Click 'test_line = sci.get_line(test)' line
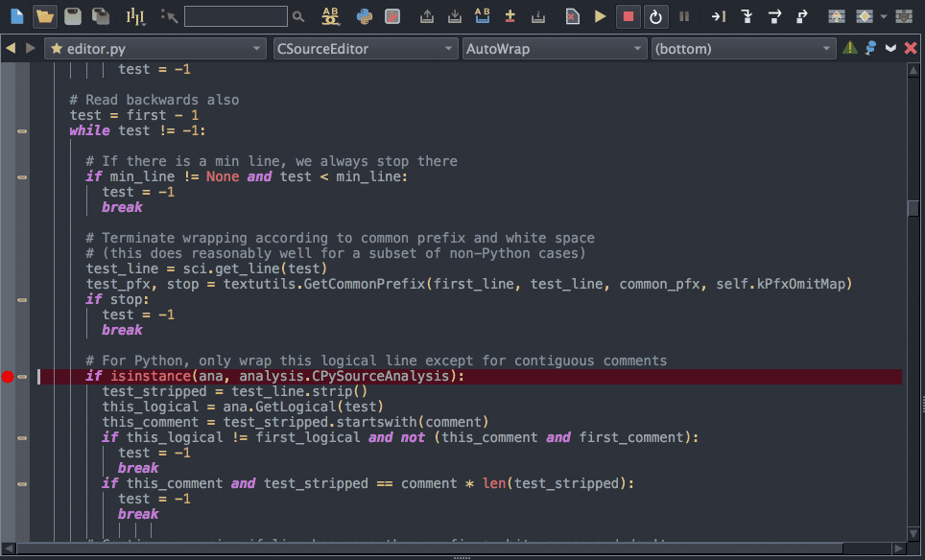 point(206,268)
